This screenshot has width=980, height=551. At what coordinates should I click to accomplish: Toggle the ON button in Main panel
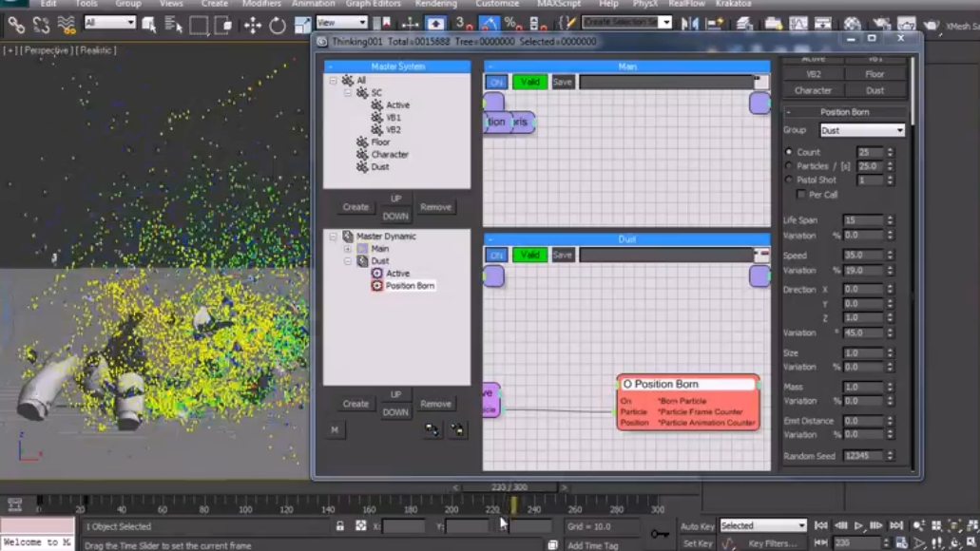tap(496, 82)
